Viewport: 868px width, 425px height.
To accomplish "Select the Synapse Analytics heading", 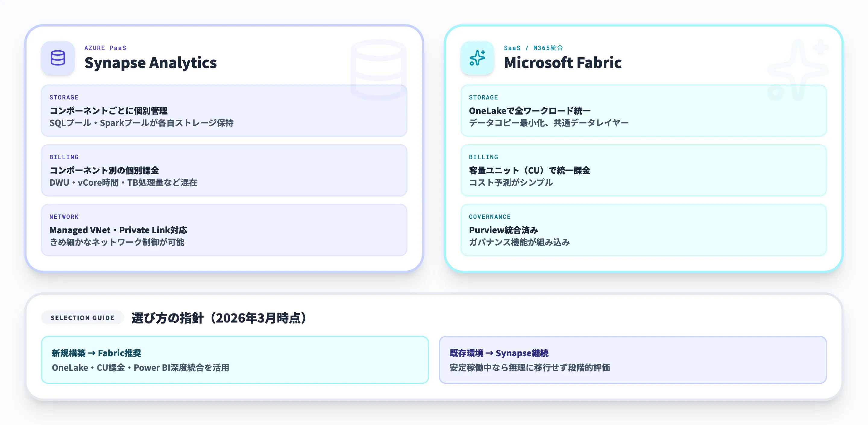I will point(151,63).
